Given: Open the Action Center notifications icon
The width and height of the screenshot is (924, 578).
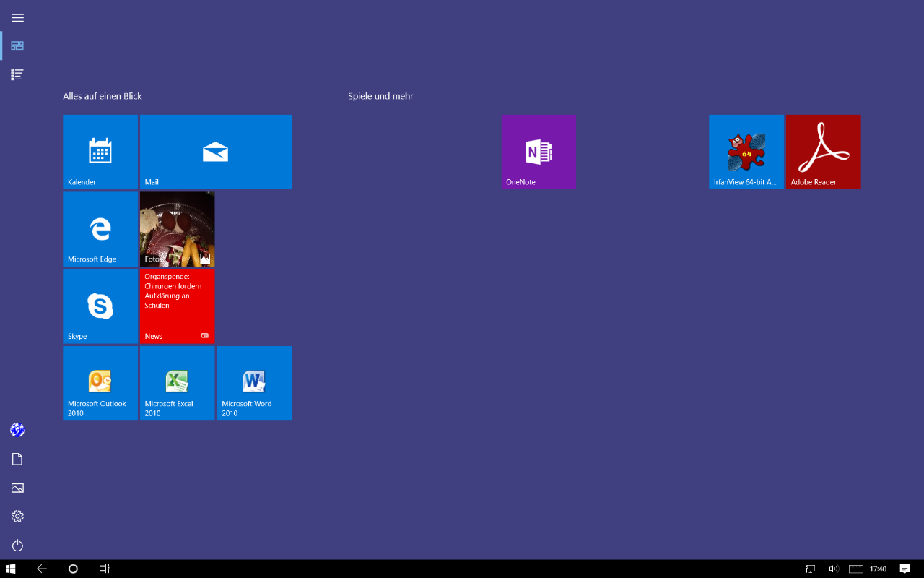Looking at the screenshot, I should click(x=905, y=569).
